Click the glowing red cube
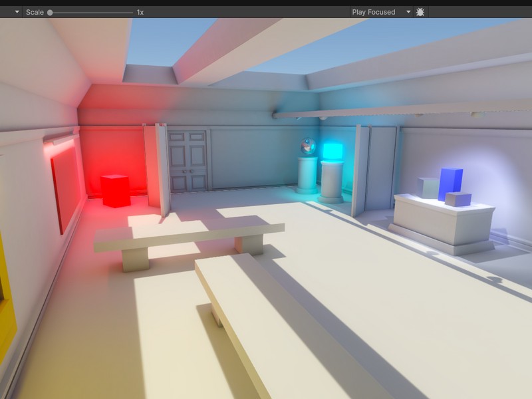The width and height of the screenshot is (532, 399). click(115, 190)
